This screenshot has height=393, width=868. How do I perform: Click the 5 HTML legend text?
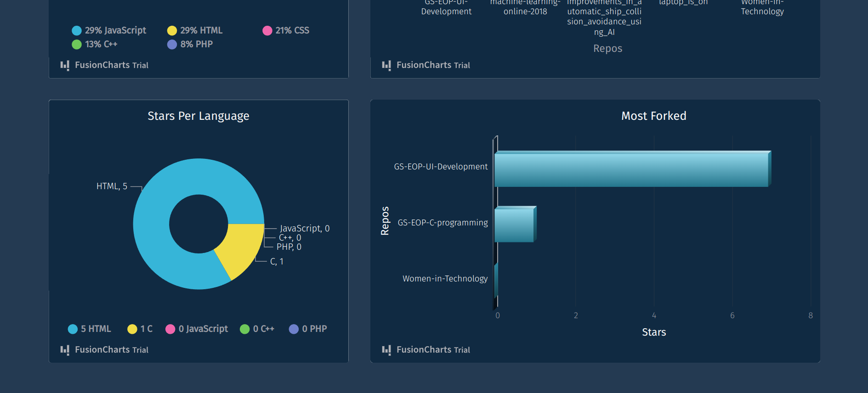coord(96,329)
